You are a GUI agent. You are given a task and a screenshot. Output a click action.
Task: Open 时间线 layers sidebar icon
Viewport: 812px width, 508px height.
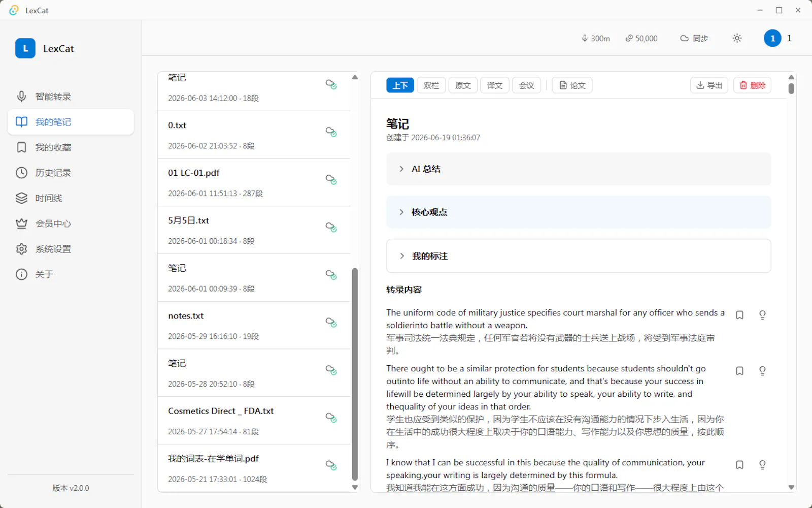point(21,198)
